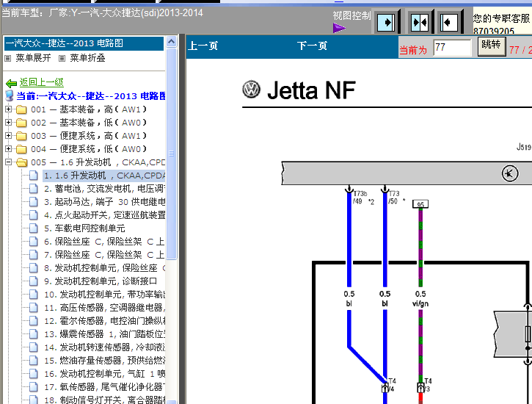
Task: Click the right-arrow view control icon
Action: pyautogui.click(x=387, y=23)
